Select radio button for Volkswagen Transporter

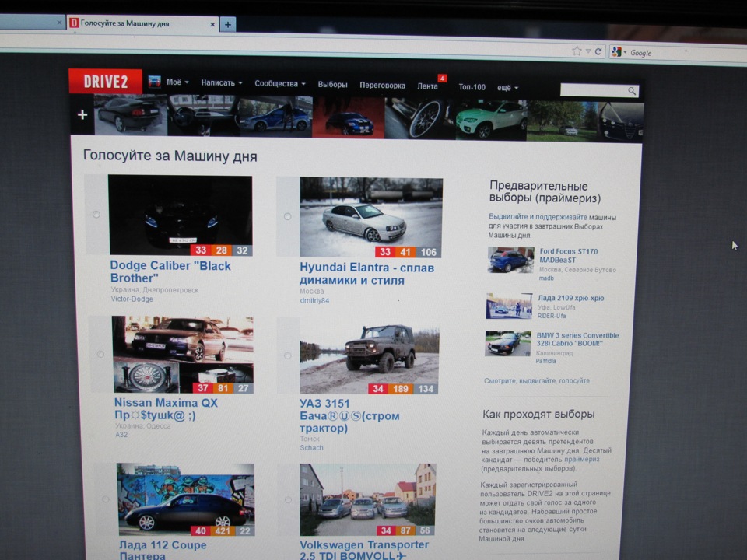pyautogui.click(x=288, y=499)
